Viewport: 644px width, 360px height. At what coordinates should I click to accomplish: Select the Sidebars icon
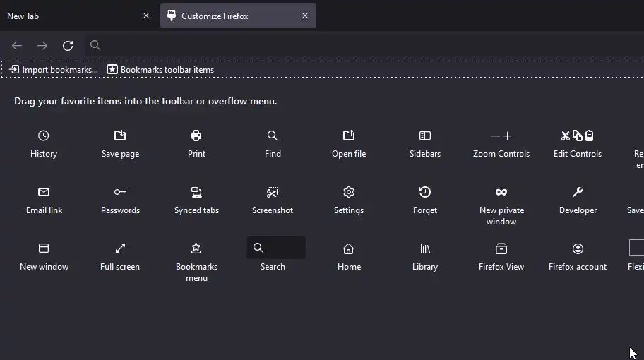tap(425, 136)
